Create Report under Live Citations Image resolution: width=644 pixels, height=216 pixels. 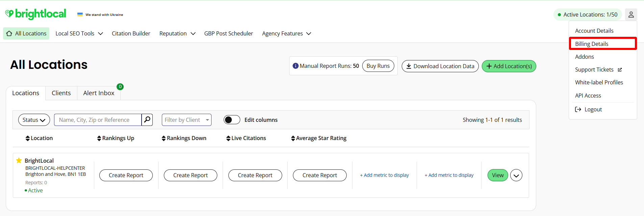(x=255, y=175)
